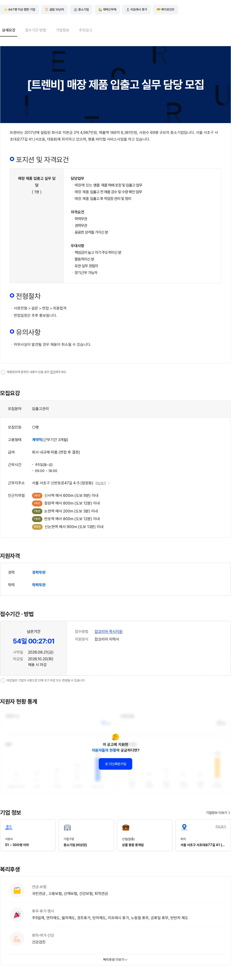This screenshot has width=231, height=980.
Task: Click the 건강검진 benefit text
Action: pyautogui.click(x=39, y=942)
